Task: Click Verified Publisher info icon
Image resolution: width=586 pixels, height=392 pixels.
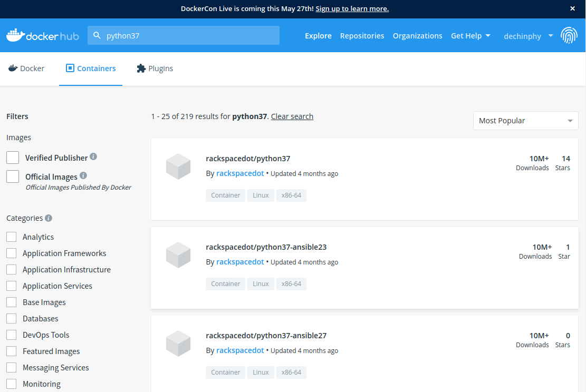Action: pyautogui.click(x=93, y=156)
